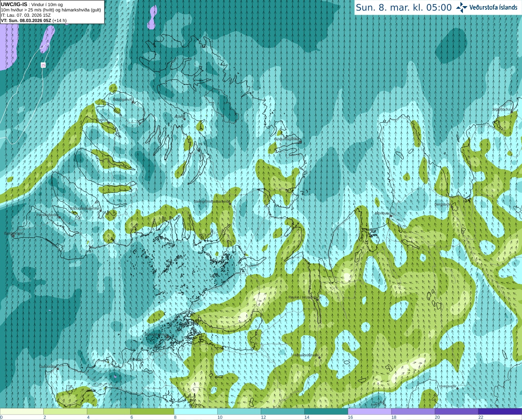The height and width of the screenshot is (420, 522).
Task: Select the 12–14 m/s teal legend swatch
Action: 283,411
